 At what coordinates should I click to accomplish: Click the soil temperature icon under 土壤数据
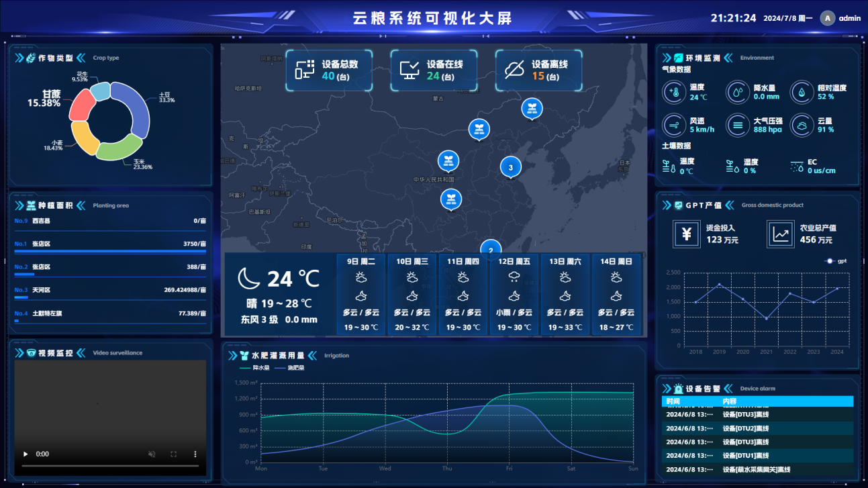669,166
